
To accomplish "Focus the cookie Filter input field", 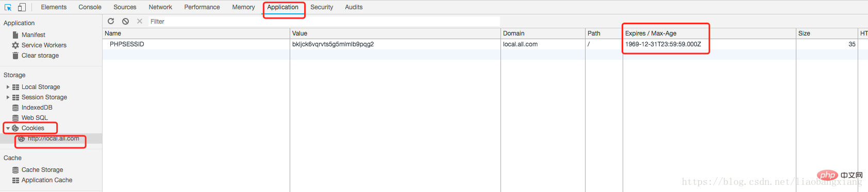I will [324, 22].
